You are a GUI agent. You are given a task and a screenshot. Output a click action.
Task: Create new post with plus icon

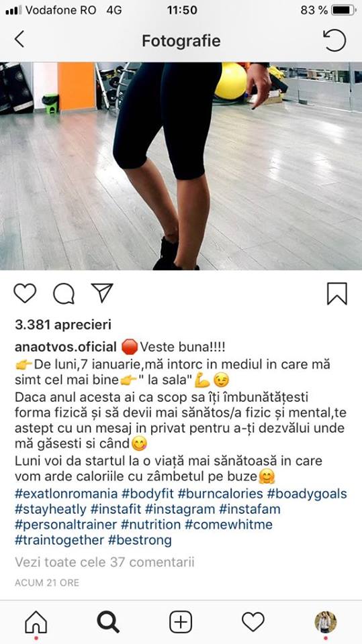pos(181,622)
